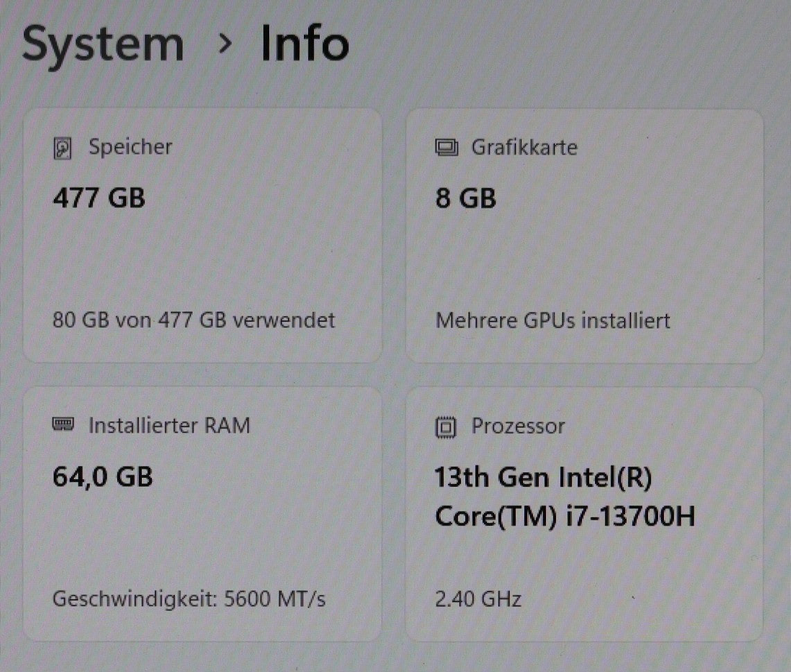Viewport: 791px width, 672px height.
Task: Click the breadcrumb chevron after System
Action: 224,44
